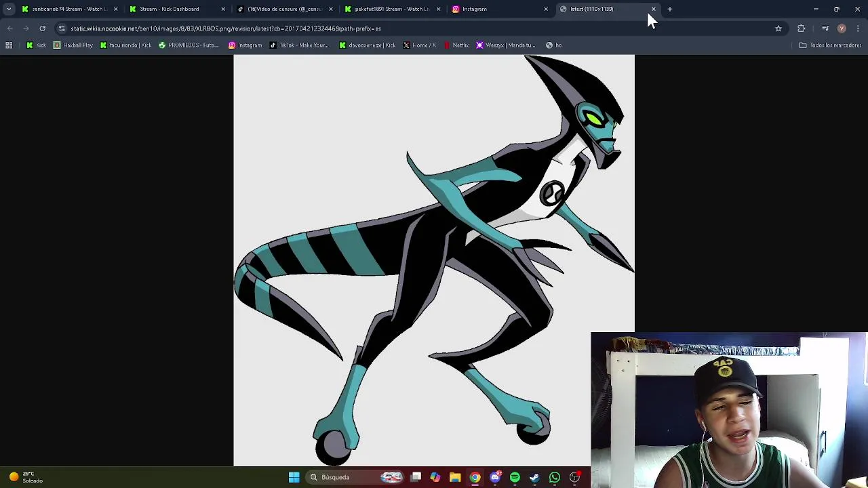This screenshot has height=488, width=868.
Task: Bookmark this page with the star icon
Action: [778, 28]
